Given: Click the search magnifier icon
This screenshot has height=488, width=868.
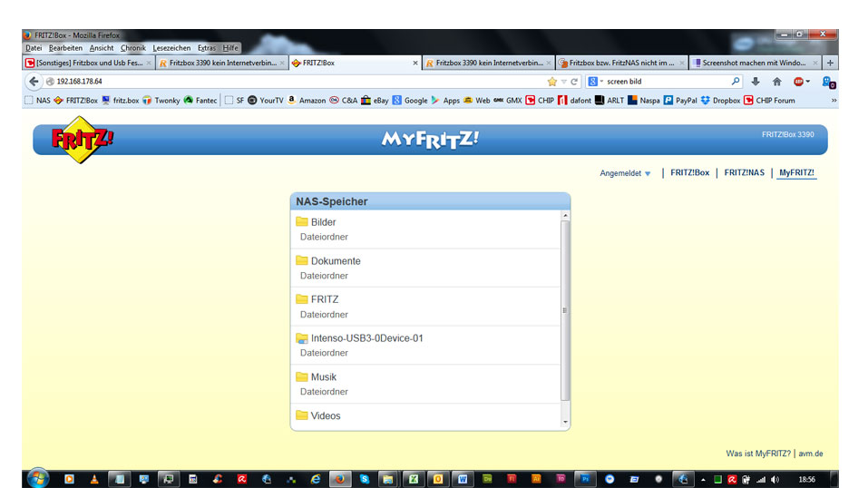Looking at the screenshot, I should pyautogui.click(x=736, y=82).
